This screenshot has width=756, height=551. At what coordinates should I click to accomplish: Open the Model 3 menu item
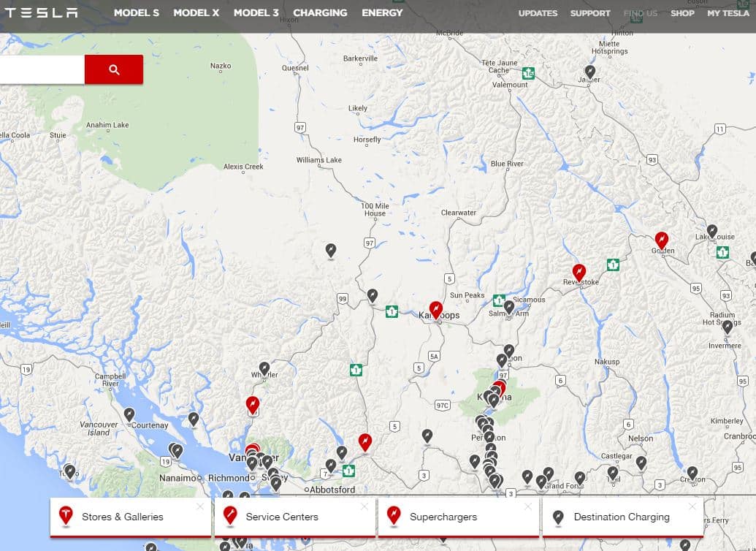(x=256, y=13)
